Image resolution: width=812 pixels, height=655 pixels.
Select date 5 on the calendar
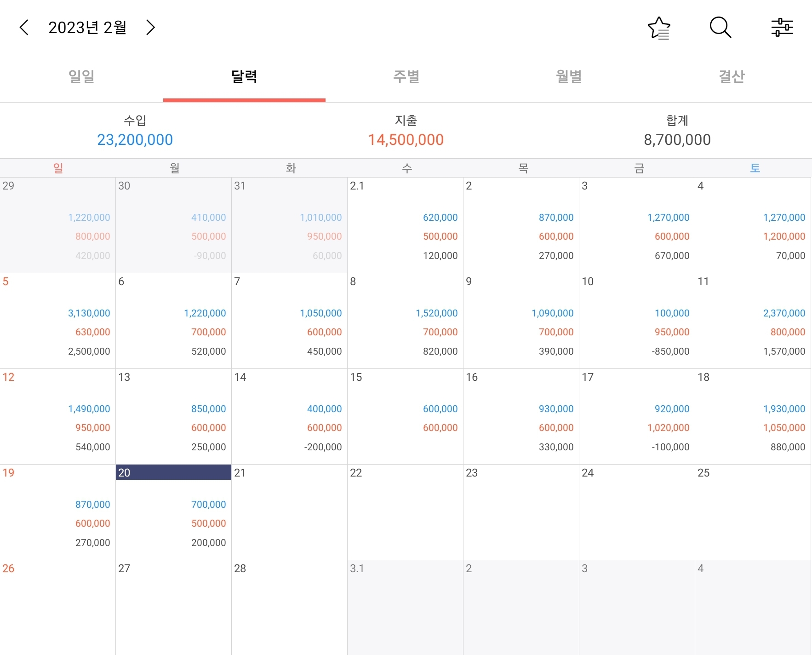(57, 321)
